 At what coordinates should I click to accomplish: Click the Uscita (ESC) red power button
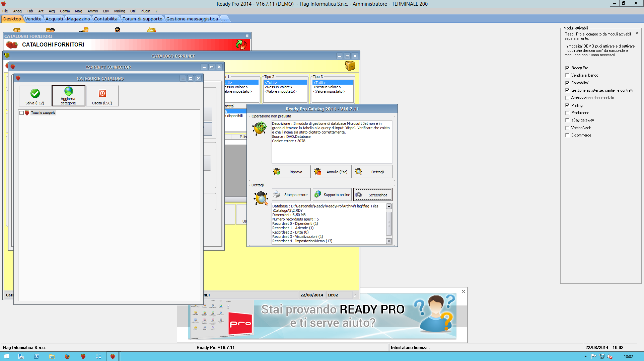pos(102,96)
